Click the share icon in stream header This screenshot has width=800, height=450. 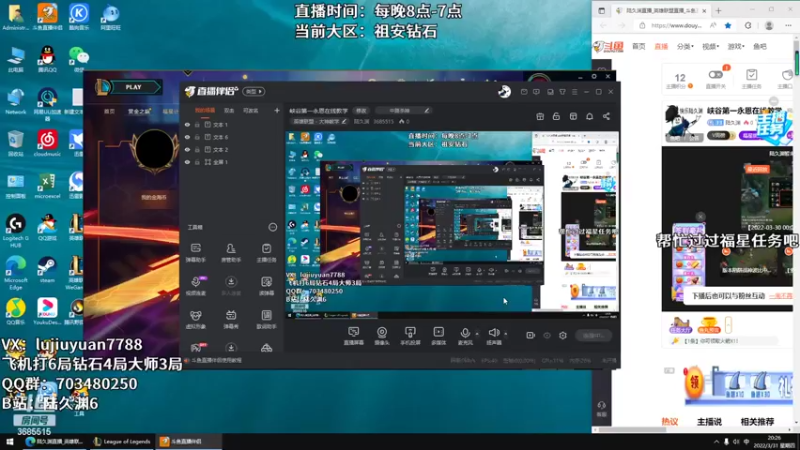click(606, 116)
